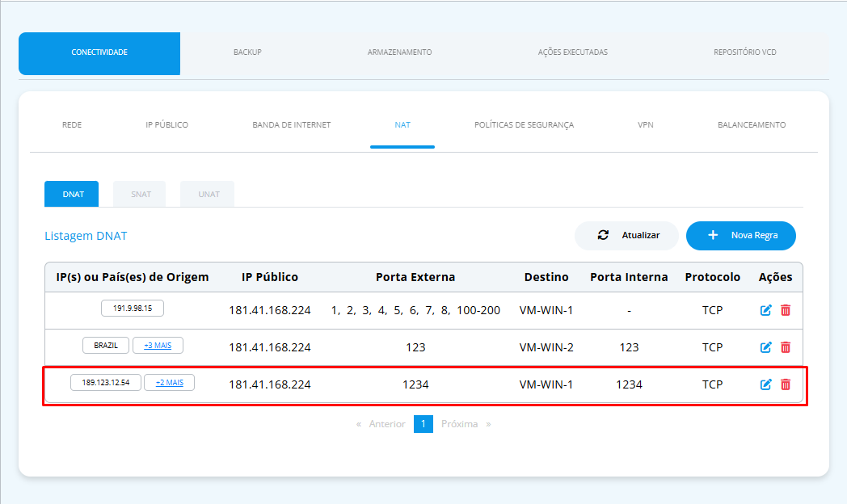
Task: Click the IP Público column header
Action: 270,277
